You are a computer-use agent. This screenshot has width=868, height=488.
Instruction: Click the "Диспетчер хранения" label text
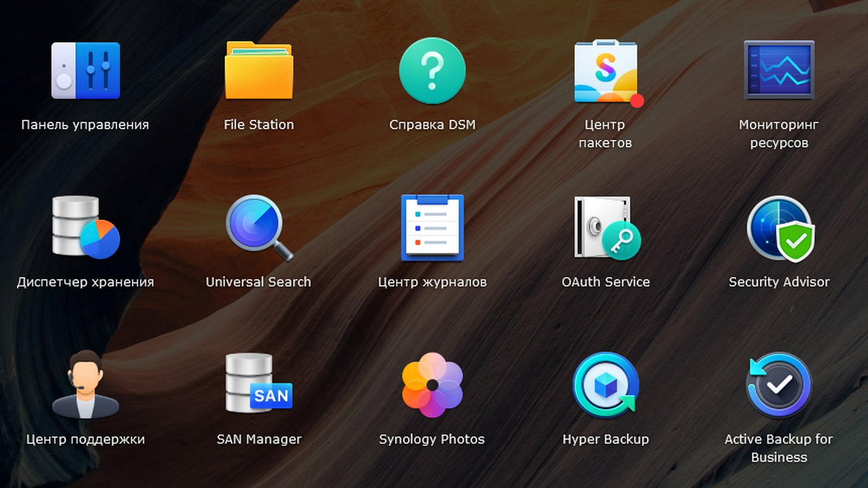(85, 282)
